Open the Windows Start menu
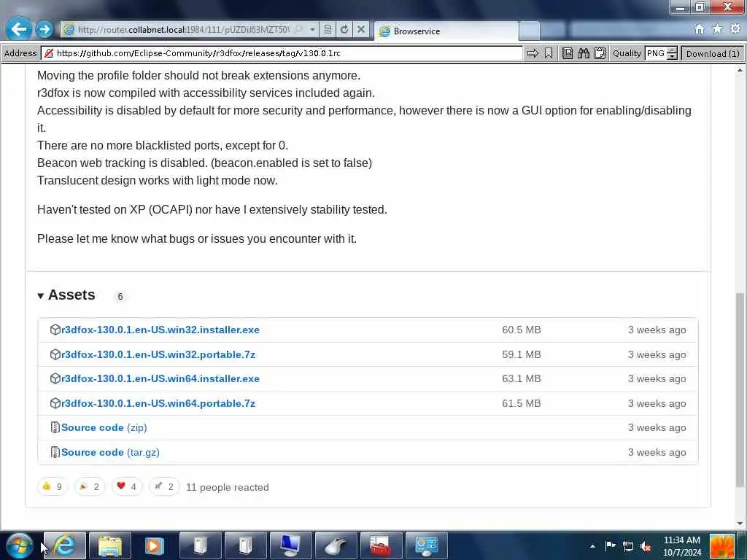747x560 pixels. point(19,545)
